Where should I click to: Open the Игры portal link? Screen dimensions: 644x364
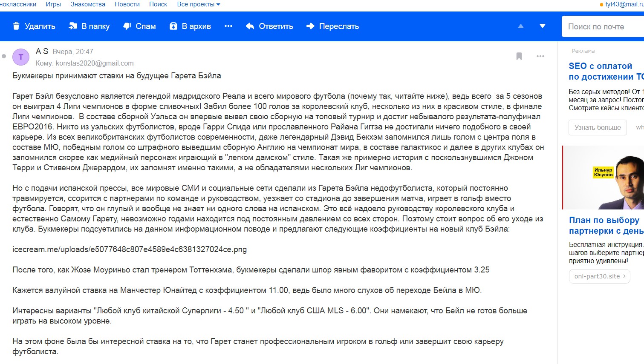(x=53, y=4)
